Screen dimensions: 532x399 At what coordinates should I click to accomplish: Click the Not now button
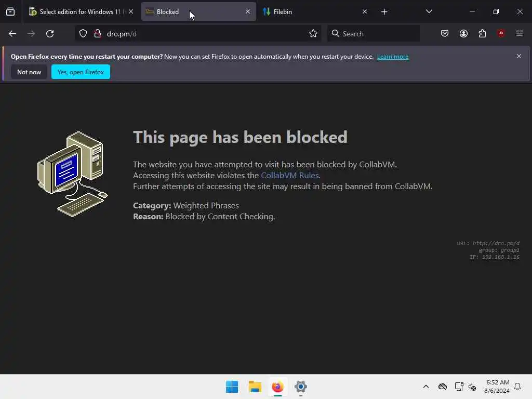29,72
